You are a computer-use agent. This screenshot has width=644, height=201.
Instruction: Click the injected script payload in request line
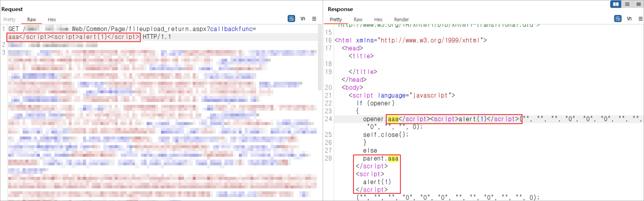[74, 37]
